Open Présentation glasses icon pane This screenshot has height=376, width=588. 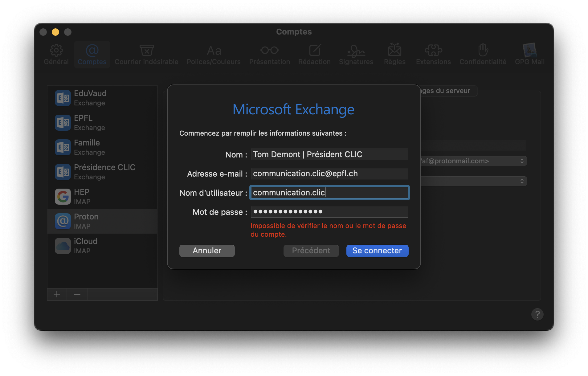tap(269, 54)
